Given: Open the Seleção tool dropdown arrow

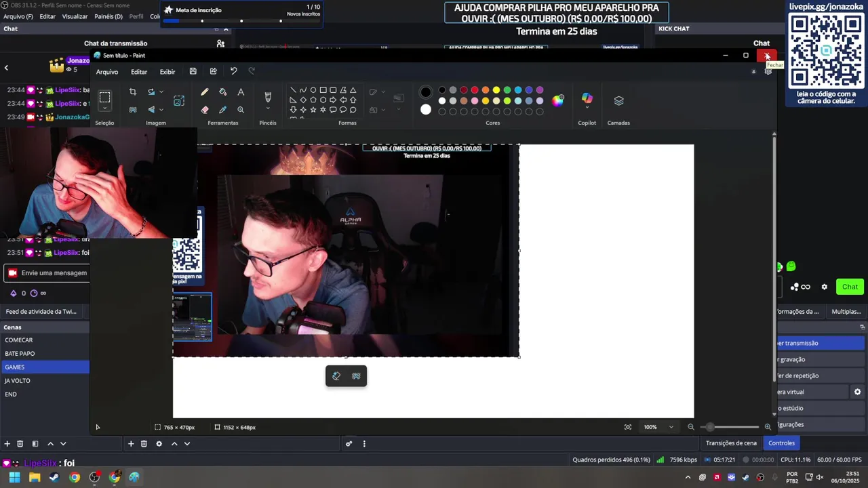Looking at the screenshot, I should click(x=104, y=108).
